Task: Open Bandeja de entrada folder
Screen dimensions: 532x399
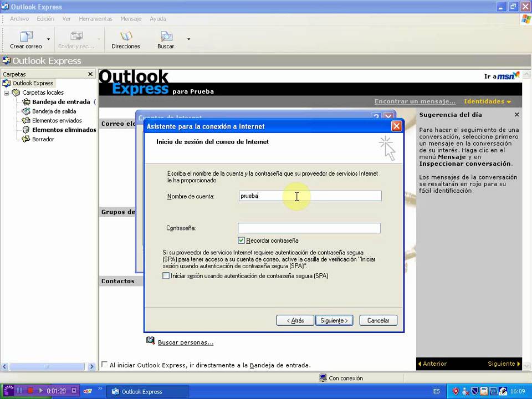Action: click(61, 102)
